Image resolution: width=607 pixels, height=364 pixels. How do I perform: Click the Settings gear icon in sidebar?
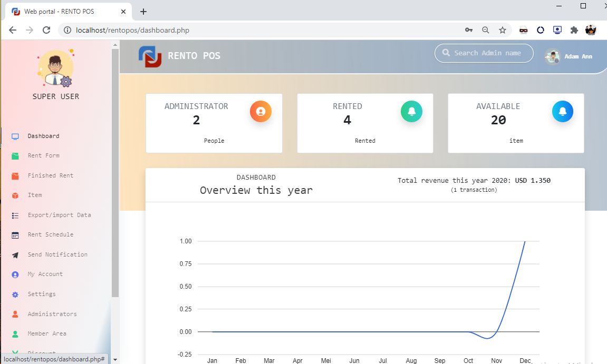click(15, 294)
